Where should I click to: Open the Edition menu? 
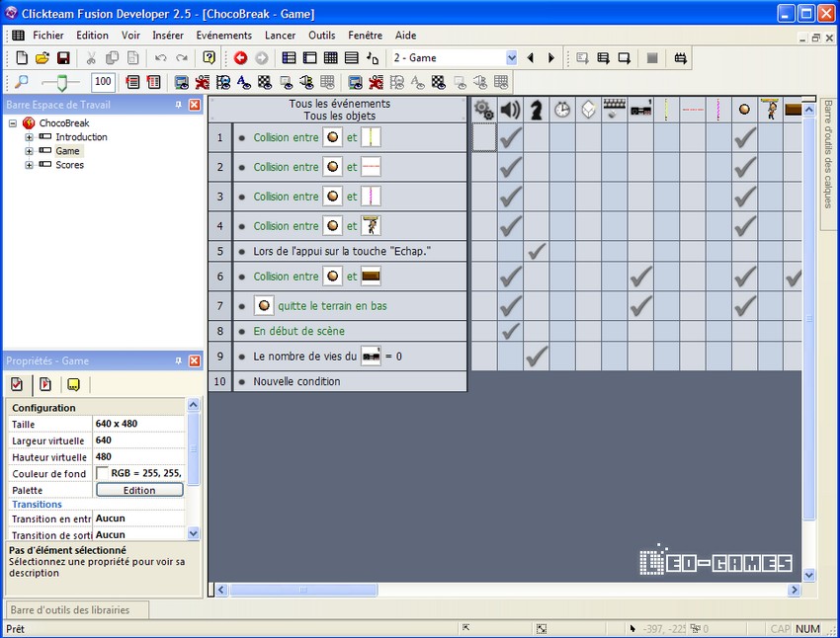92,36
